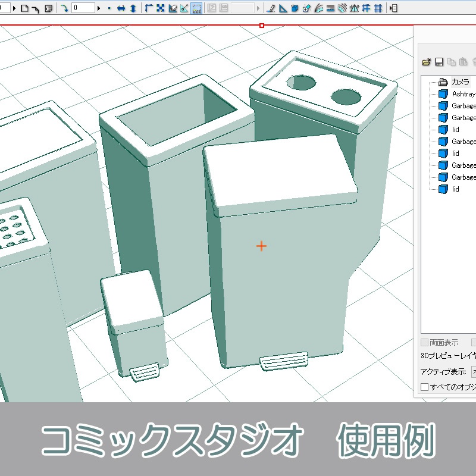
Task: Check the すべてのオブジェ checkbox
Action: pos(424,386)
